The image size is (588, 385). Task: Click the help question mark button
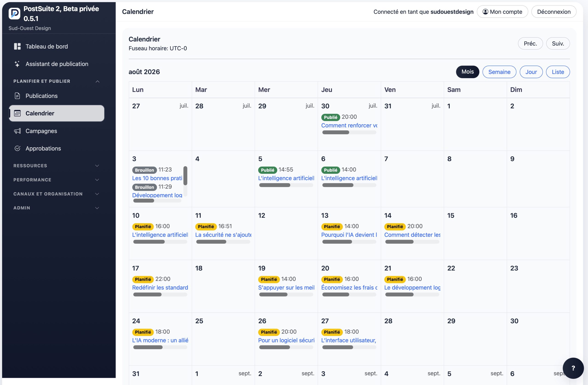[573, 368]
